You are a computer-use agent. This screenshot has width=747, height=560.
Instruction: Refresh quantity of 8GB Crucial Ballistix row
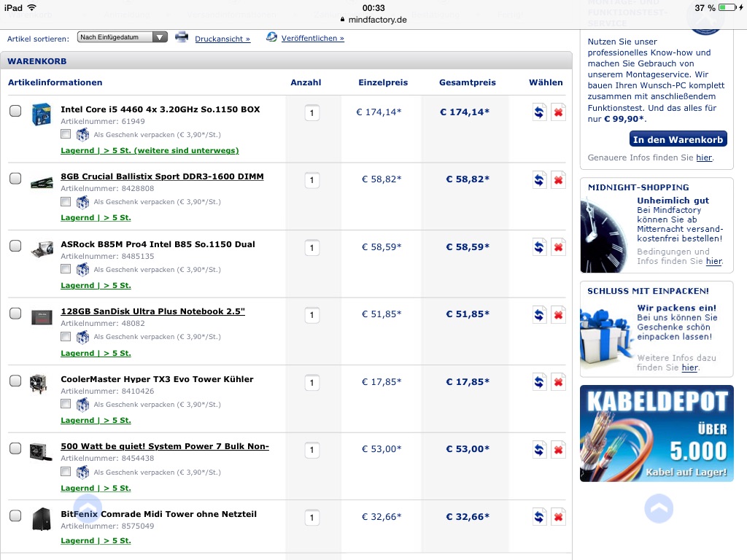pos(539,180)
